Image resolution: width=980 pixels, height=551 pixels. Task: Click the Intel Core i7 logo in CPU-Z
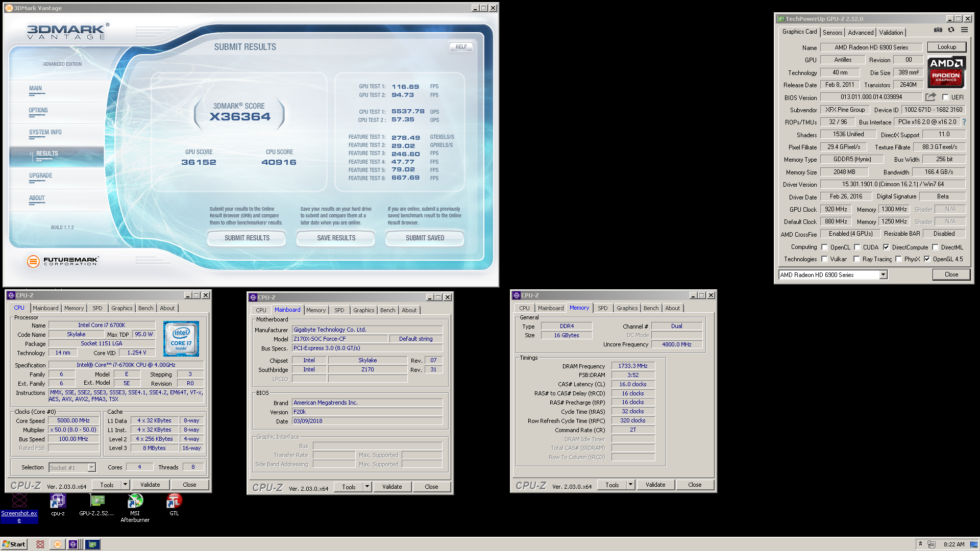[181, 339]
